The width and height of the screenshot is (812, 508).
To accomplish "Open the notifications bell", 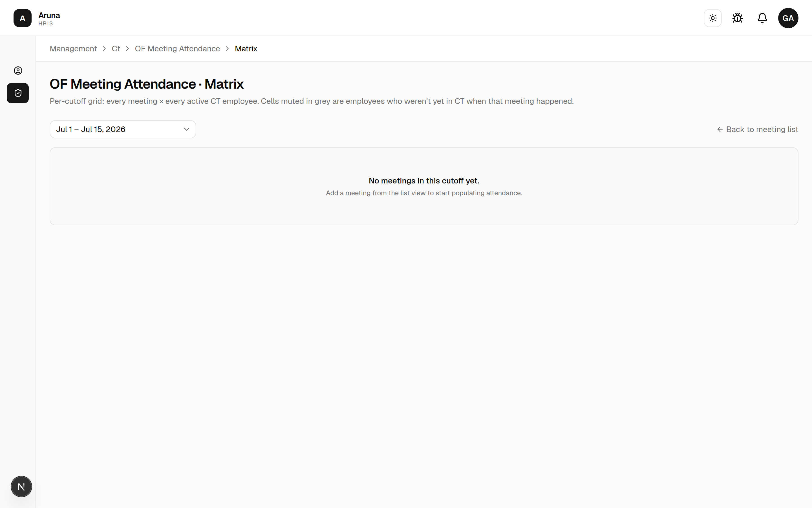I will click(x=762, y=18).
